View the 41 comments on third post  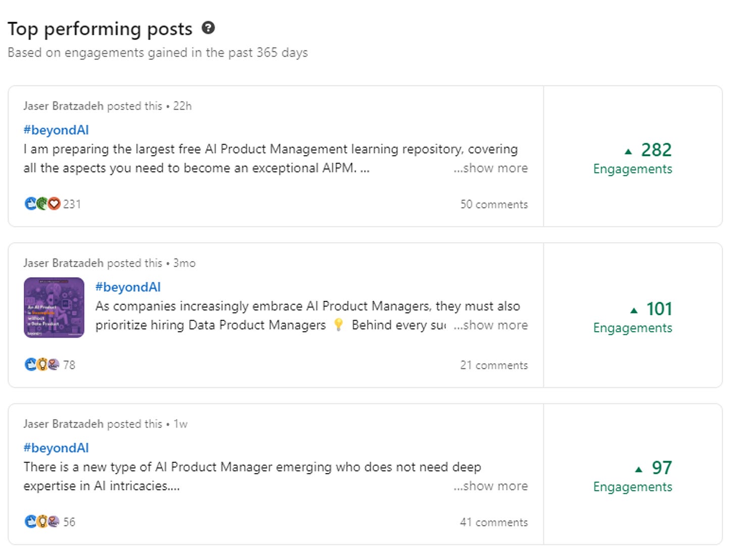[x=494, y=522]
